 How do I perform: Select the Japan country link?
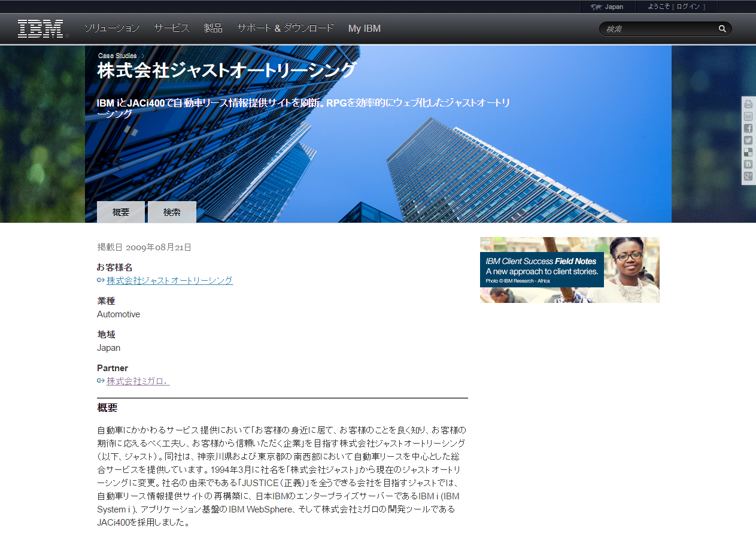[614, 7]
